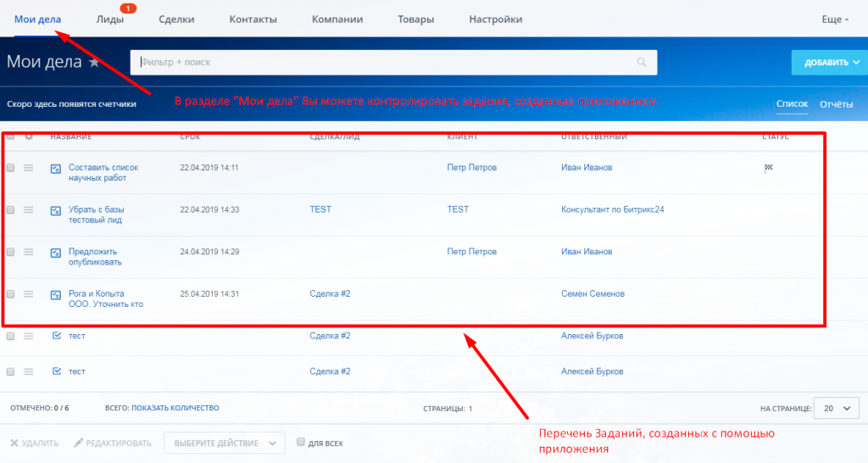This screenshot has height=463, width=868.
Task: Switch to the Лиды tab
Action: (109, 19)
